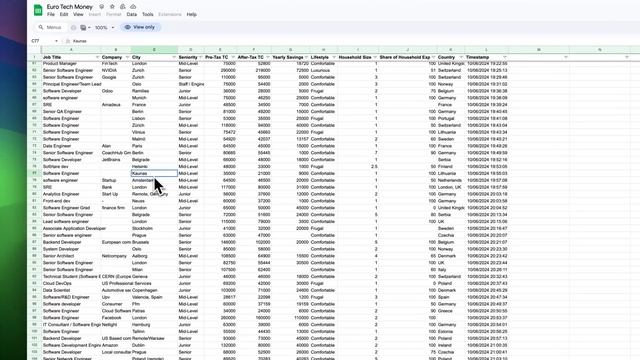640x360 pixels.
Task: Click the Analytics Engineer job title cell
Action: (71, 194)
